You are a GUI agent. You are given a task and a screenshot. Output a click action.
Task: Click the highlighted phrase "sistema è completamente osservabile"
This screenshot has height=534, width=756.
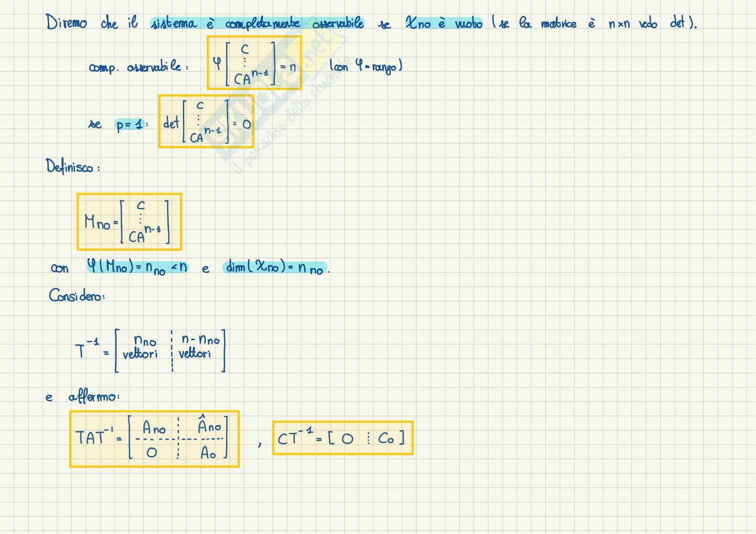coord(257,23)
